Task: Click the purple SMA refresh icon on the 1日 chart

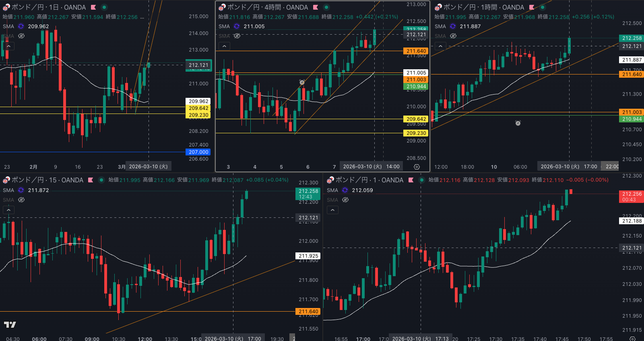Action: pyautogui.click(x=21, y=27)
